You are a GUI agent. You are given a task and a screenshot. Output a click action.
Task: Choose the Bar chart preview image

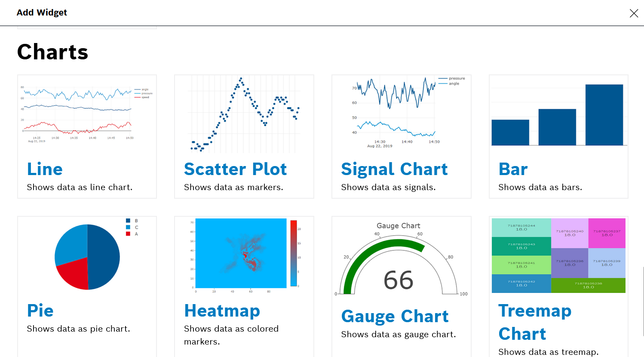[558, 115]
